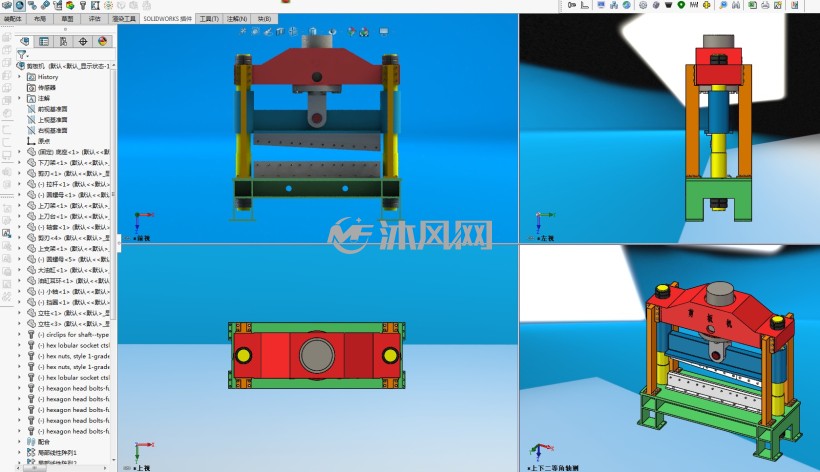Viewport: 820px width, 472px height.
Task: Click the *上下二等角轴测 view label
Action: (553, 468)
